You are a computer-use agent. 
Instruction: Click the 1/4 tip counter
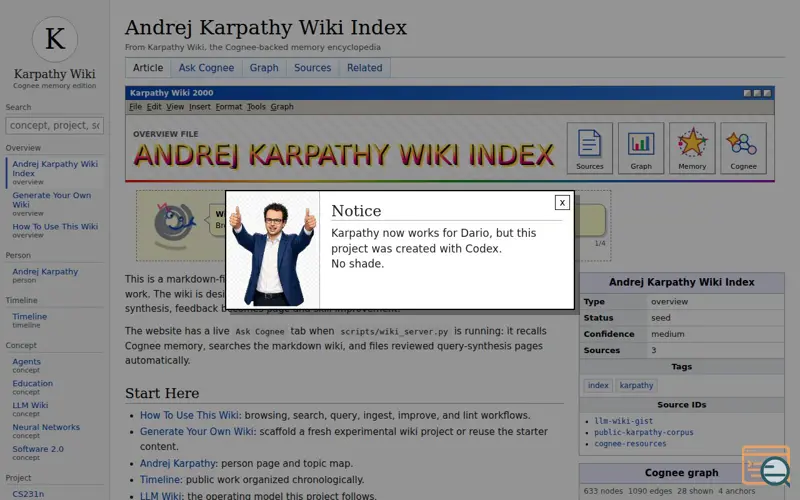click(x=600, y=243)
